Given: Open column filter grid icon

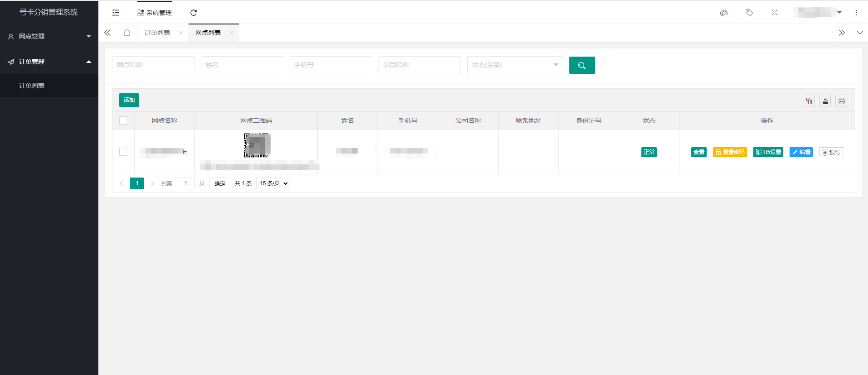Looking at the screenshot, I should point(809,101).
